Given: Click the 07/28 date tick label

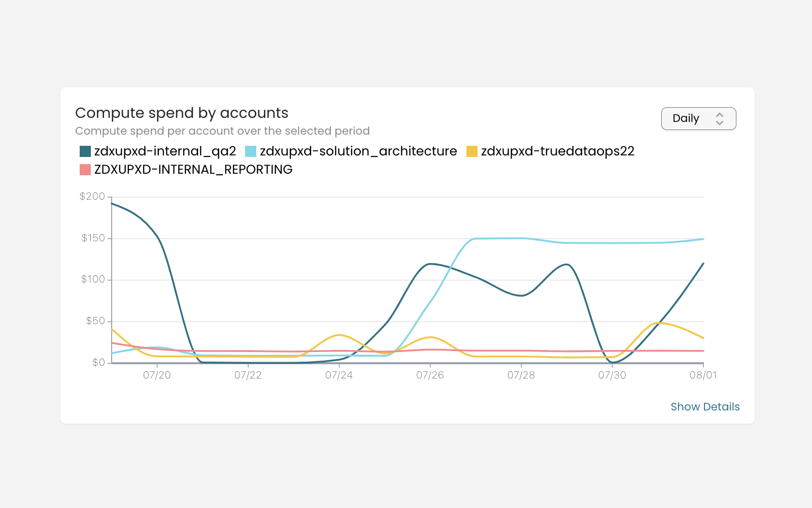Looking at the screenshot, I should [521, 375].
